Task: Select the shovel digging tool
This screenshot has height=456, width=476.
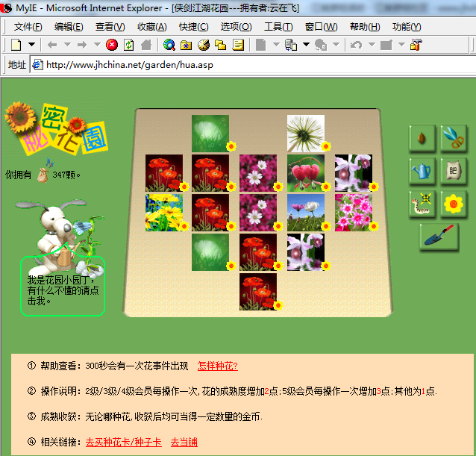Action: coord(439,237)
